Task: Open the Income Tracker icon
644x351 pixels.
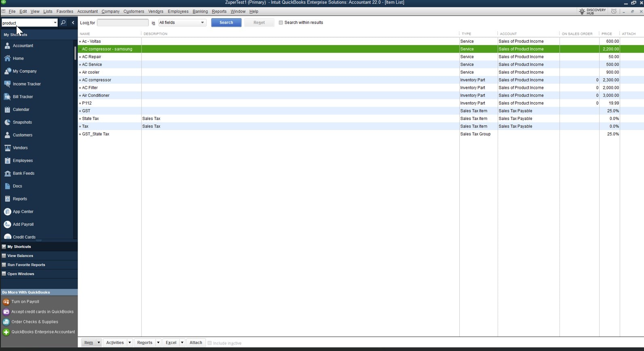Action: coord(7,84)
